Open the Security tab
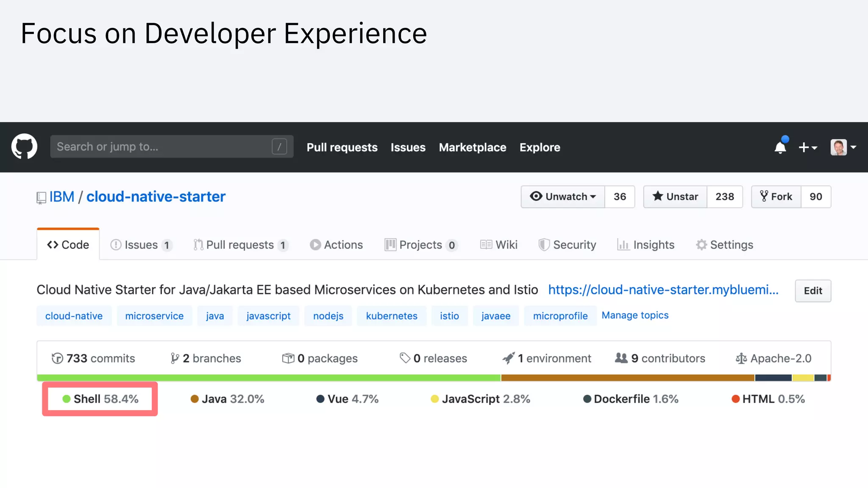Viewport: 868px width, 488px height. (x=567, y=245)
